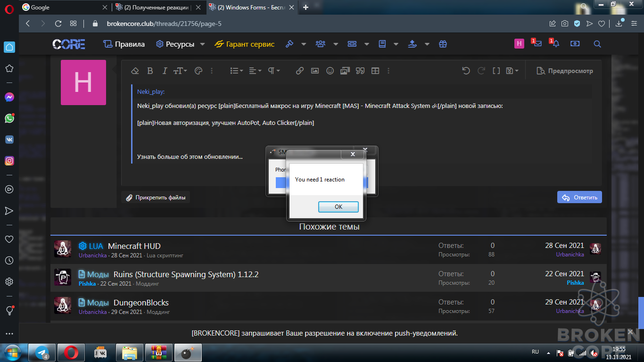Open the text alignment dropdown
Screen dimensions: 644x362
(x=255, y=71)
